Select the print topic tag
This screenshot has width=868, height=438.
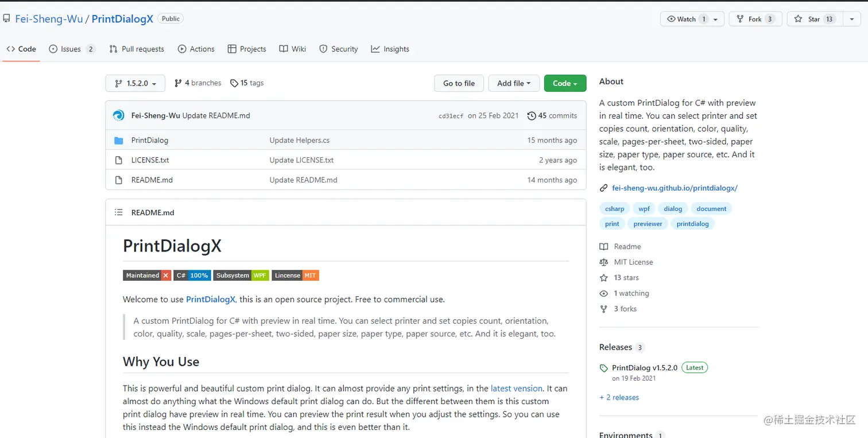tap(612, 224)
